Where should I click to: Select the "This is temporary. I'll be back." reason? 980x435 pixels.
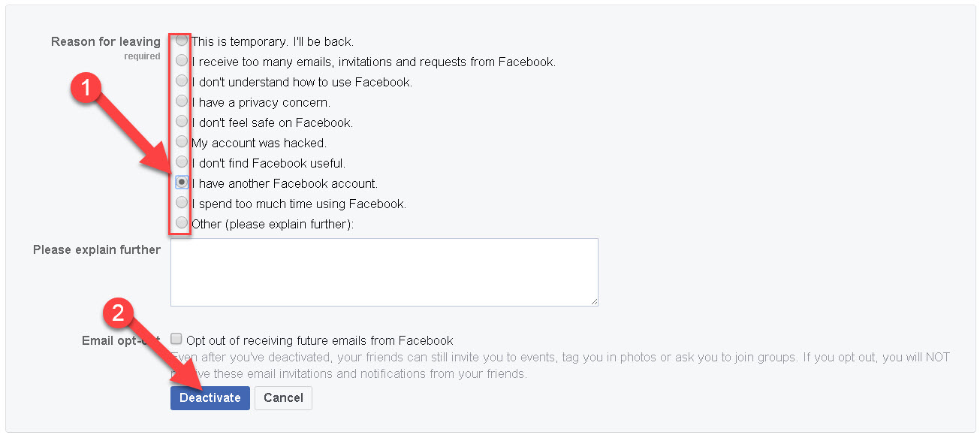[181, 41]
